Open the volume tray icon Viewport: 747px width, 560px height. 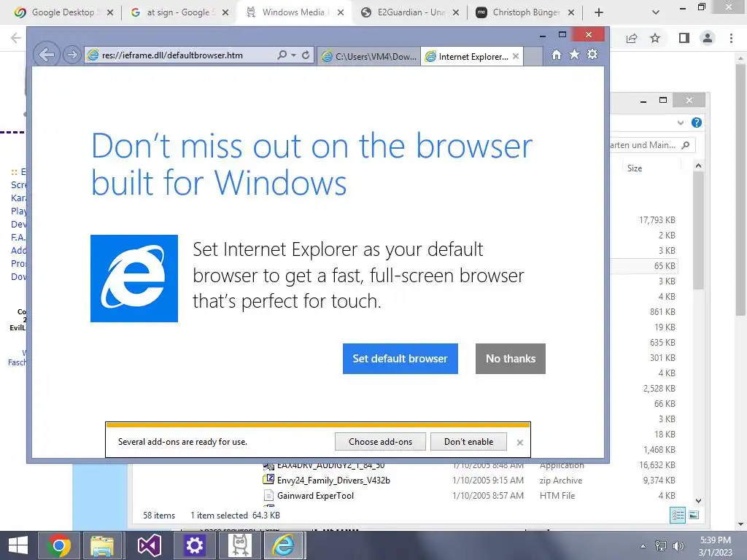(678, 545)
